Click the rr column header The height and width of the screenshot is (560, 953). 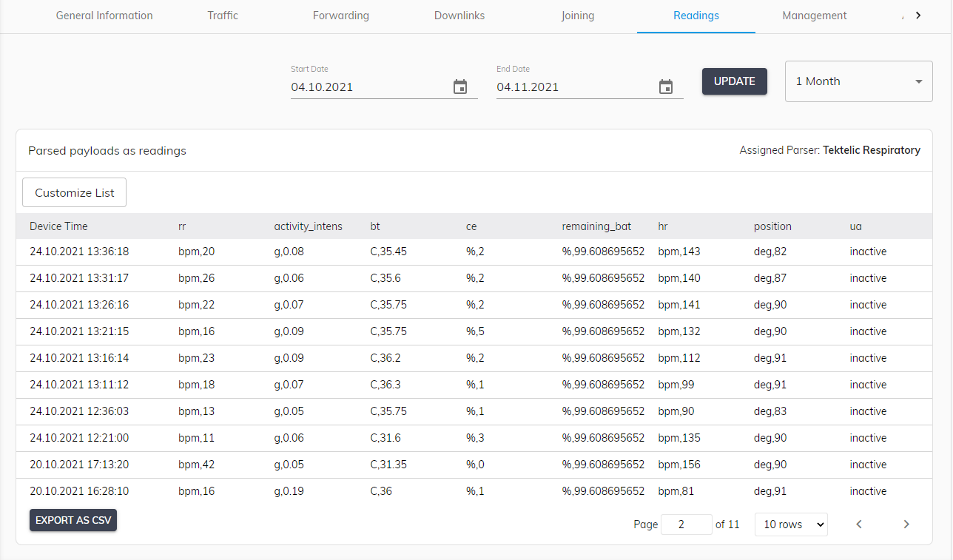pos(182,226)
